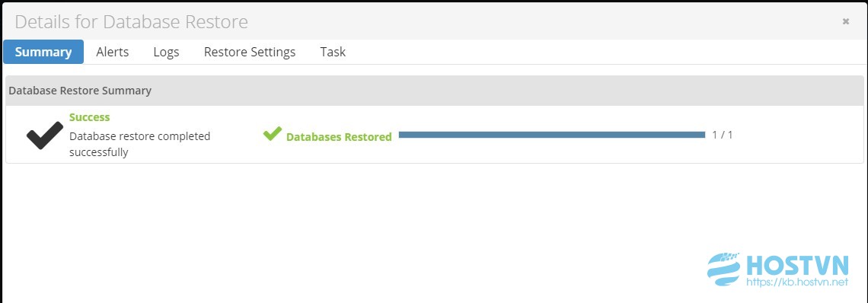Screen dimensions: 868x303
Task: Click the 1 / 1 restore count
Action: click(x=723, y=135)
